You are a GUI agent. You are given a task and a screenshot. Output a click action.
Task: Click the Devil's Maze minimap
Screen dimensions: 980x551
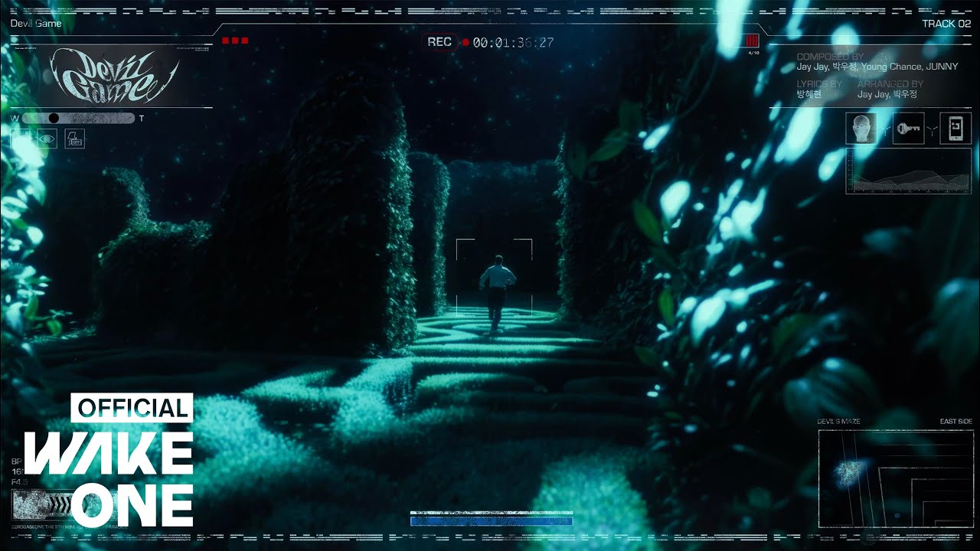895,478
